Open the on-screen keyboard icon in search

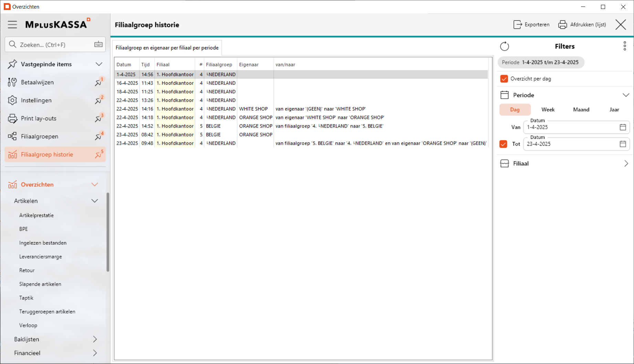[98, 44]
